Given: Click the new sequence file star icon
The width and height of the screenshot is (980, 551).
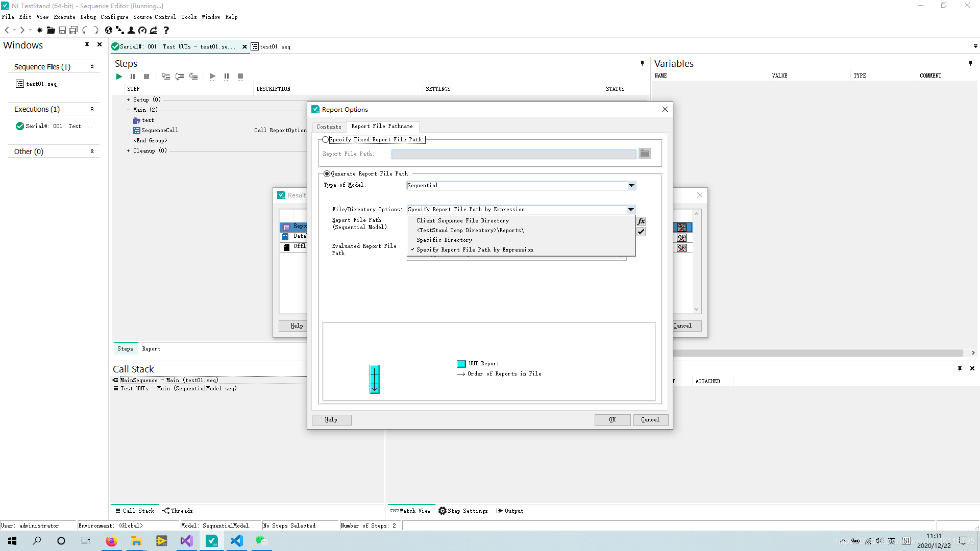Looking at the screenshot, I should coord(40,30).
